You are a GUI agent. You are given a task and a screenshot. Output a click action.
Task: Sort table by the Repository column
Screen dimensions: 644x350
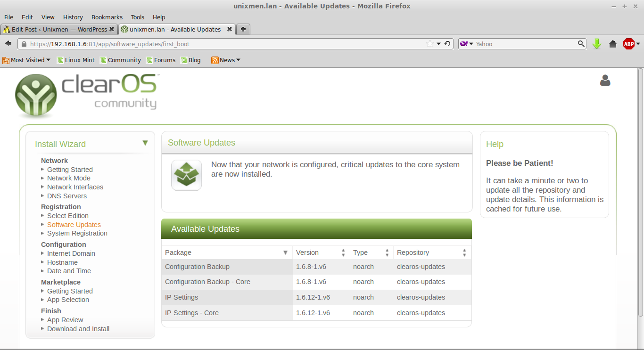pos(432,252)
